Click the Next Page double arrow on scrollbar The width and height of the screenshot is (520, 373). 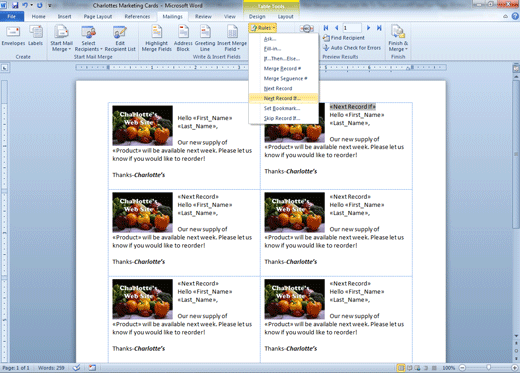click(x=516, y=358)
